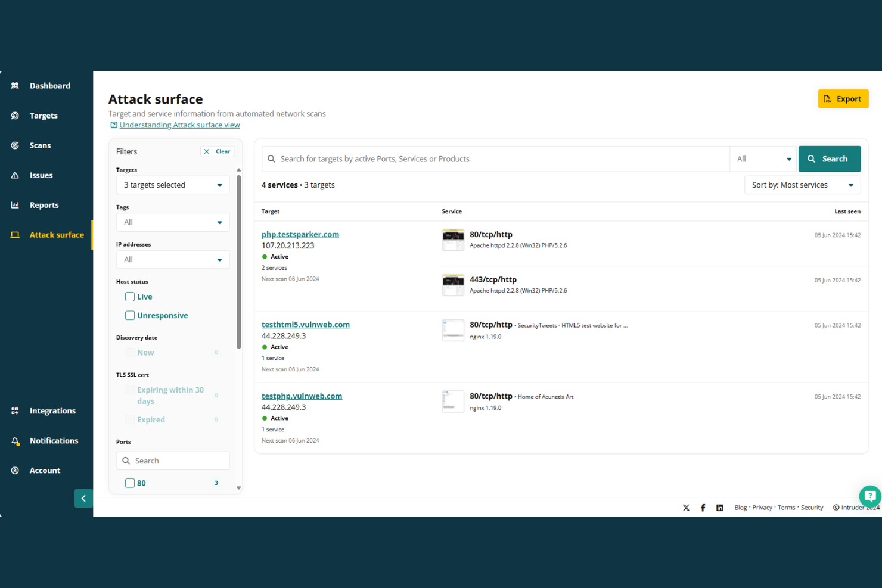This screenshot has width=882, height=588.
Task: Toggle the Expired TLS cert checkbox
Action: pos(129,420)
